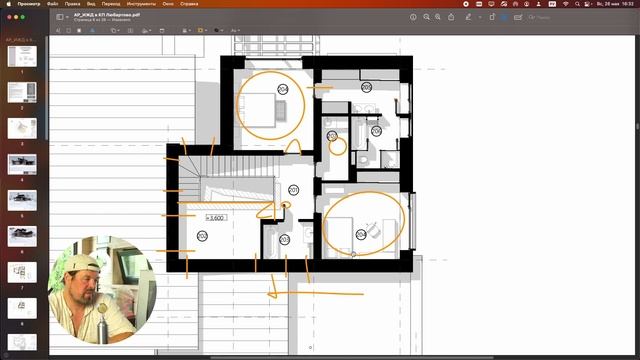Open Spotlight search in menu bar
The image size is (640, 360).
[577, 4]
